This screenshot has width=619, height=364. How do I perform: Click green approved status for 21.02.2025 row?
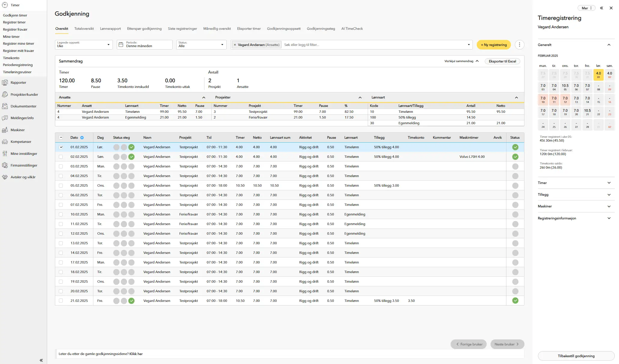[515, 301]
